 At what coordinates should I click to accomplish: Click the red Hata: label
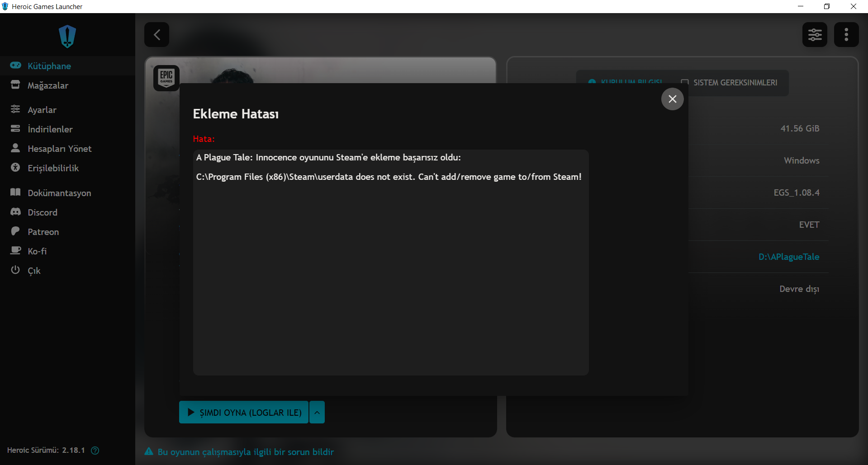click(204, 139)
